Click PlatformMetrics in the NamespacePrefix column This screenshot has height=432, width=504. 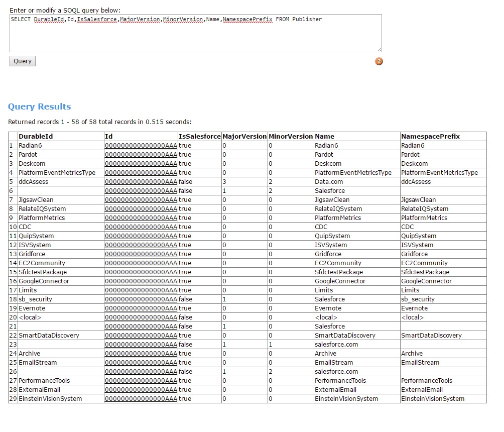tap(424, 218)
